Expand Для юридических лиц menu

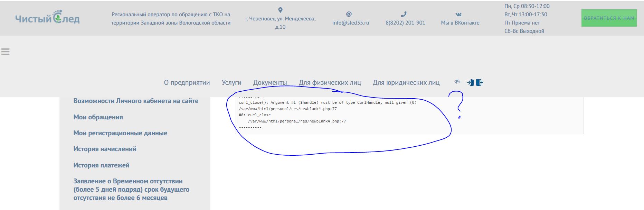(x=406, y=83)
